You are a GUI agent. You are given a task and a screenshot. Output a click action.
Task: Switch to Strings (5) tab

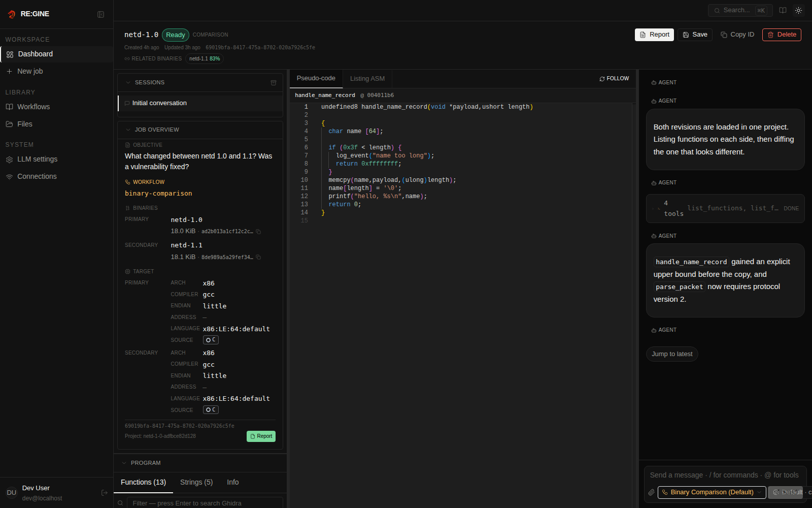click(x=196, y=482)
